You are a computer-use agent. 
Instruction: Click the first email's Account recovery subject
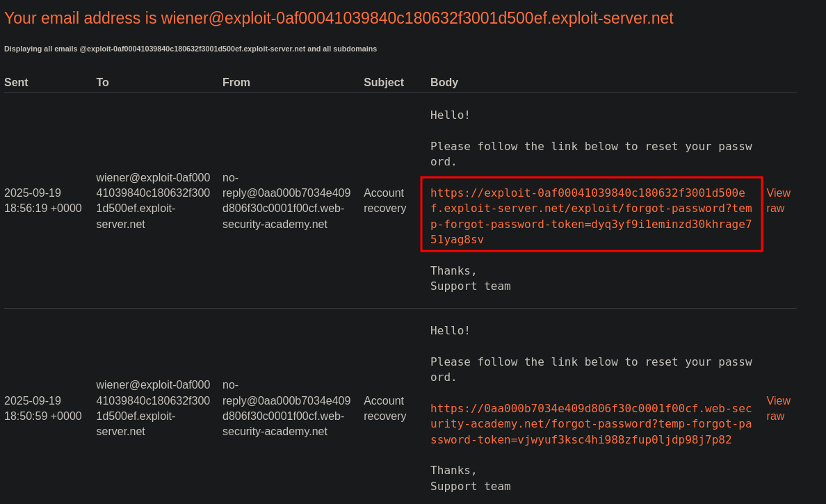click(x=384, y=200)
